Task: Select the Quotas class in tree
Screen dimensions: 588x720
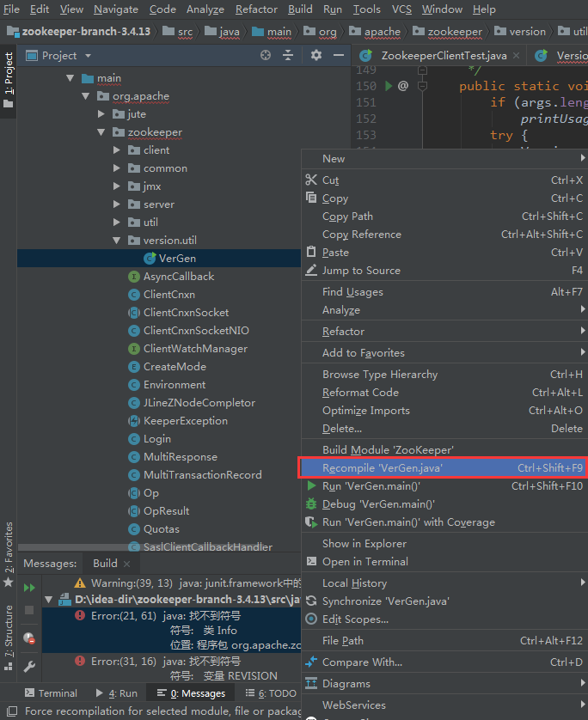Action: [x=162, y=529]
